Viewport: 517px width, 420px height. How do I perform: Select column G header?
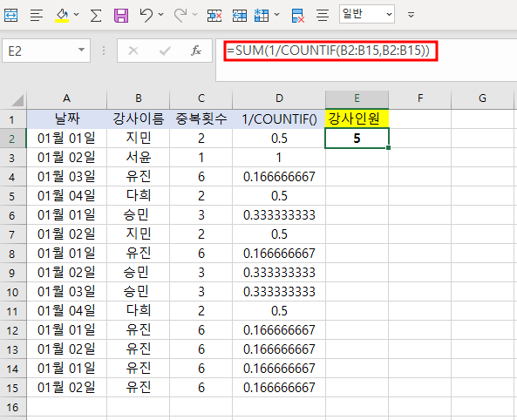(x=482, y=98)
